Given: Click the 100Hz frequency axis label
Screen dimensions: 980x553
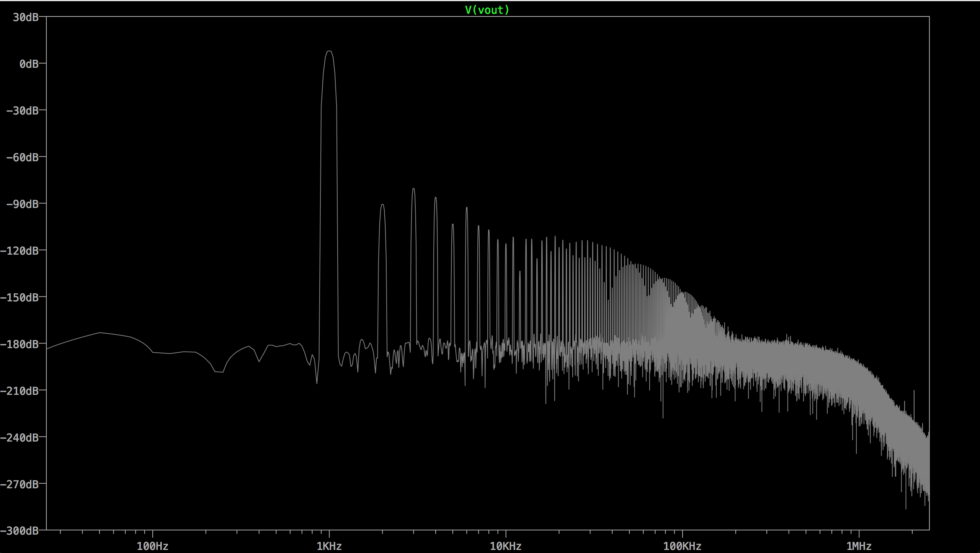Looking at the screenshot, I should [153, 546].
